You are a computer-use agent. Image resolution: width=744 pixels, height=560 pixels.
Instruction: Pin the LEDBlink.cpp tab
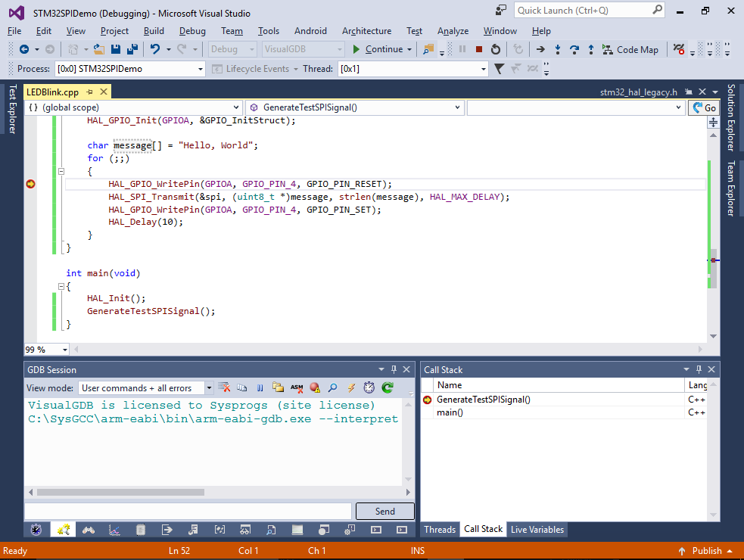click(89, 92)
